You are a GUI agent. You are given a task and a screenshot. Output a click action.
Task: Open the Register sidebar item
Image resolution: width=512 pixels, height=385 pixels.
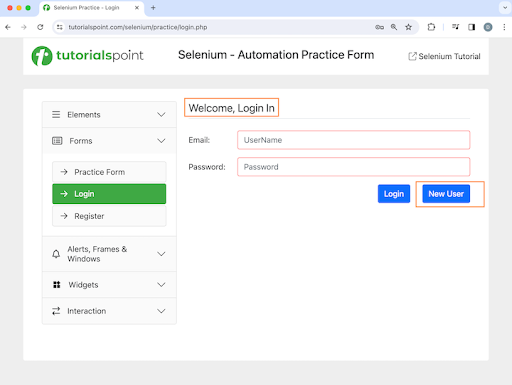[109, 216]
